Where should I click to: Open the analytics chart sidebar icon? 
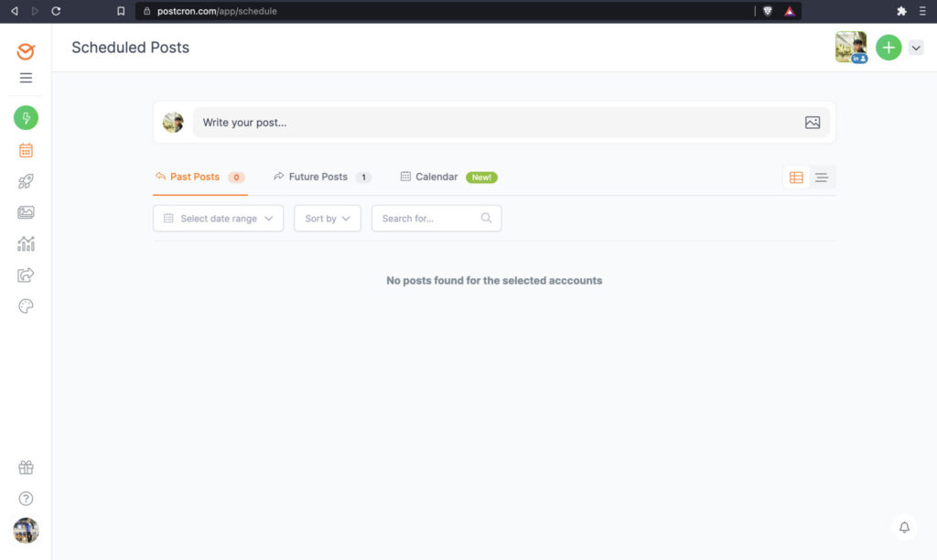coord(26,243)
